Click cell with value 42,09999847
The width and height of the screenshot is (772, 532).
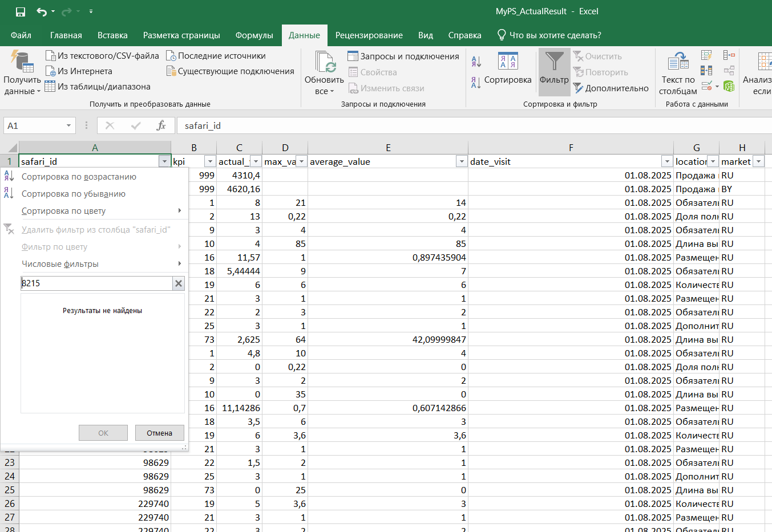pos(388,339)
